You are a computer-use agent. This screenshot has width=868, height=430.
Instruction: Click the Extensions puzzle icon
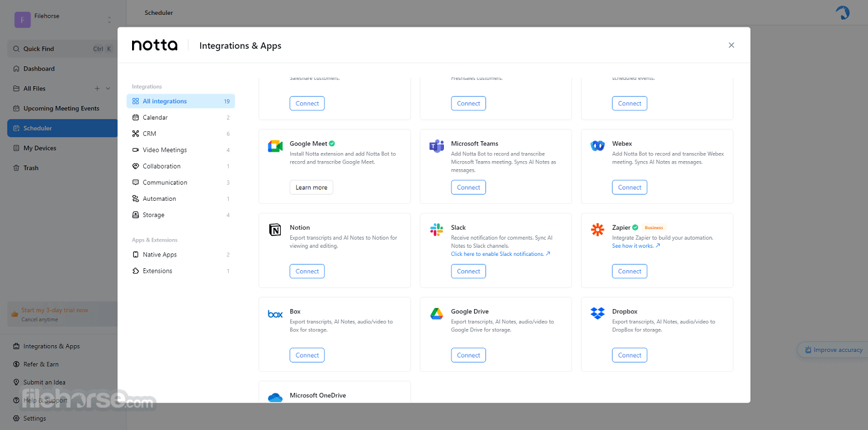[x=136, y=271]
